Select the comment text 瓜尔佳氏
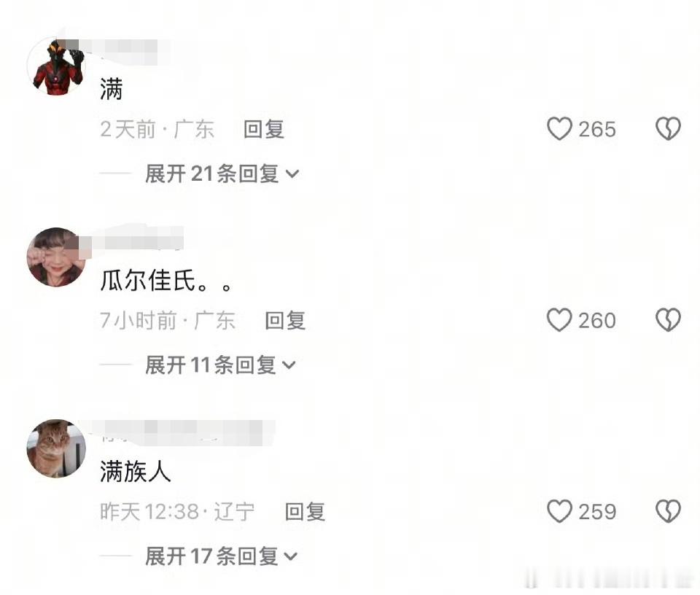Screen dimensions: 700x595 (x=148, y=281)
